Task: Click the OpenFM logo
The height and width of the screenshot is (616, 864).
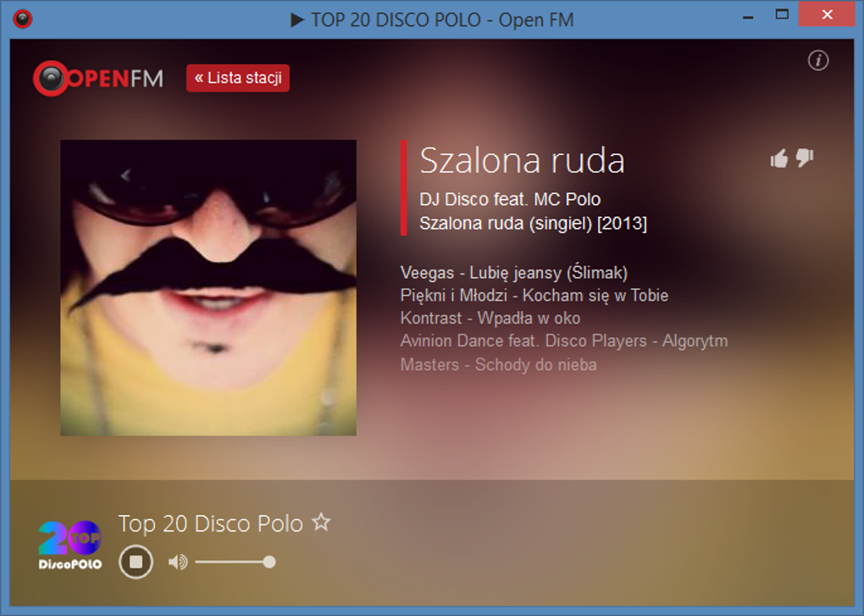Action: [x=98, y=78]
